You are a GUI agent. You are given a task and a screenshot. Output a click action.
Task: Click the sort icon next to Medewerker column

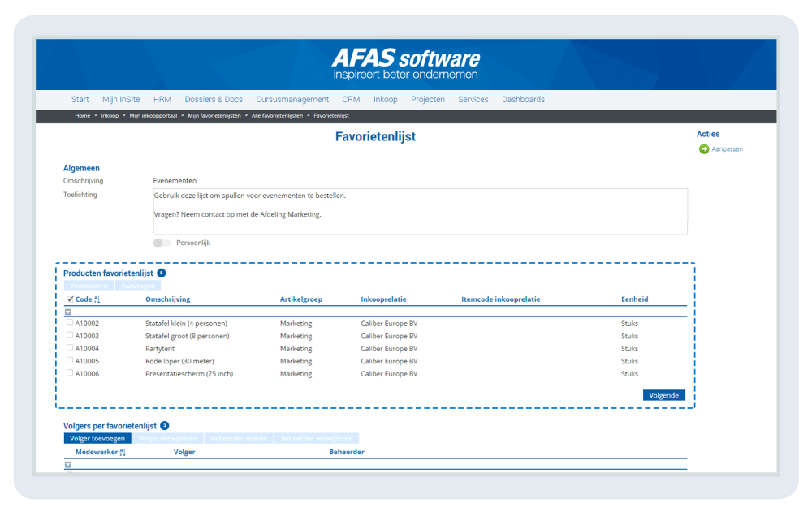[x=121, y=451]
